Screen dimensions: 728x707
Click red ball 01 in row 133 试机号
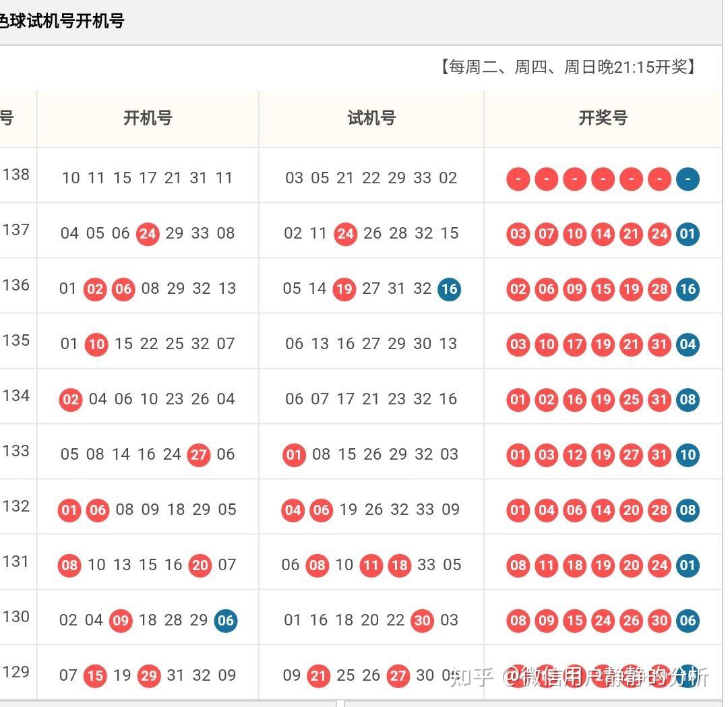(x=294, y=454)
